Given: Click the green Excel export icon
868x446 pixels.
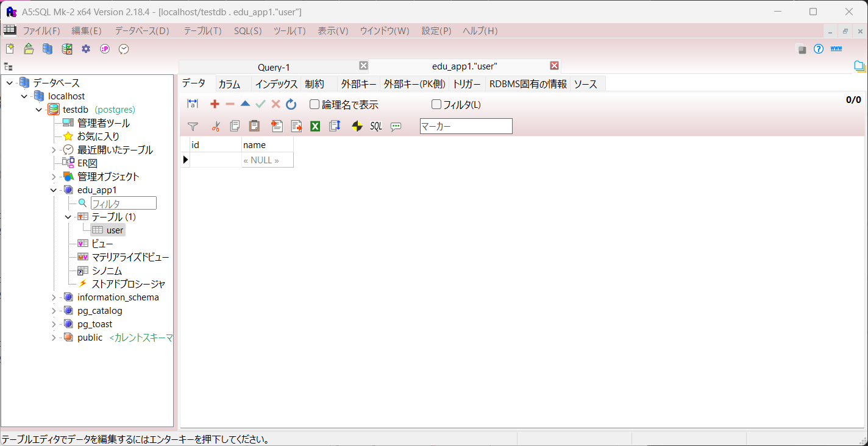Looking at the screenshot, I should click(315, 126).
